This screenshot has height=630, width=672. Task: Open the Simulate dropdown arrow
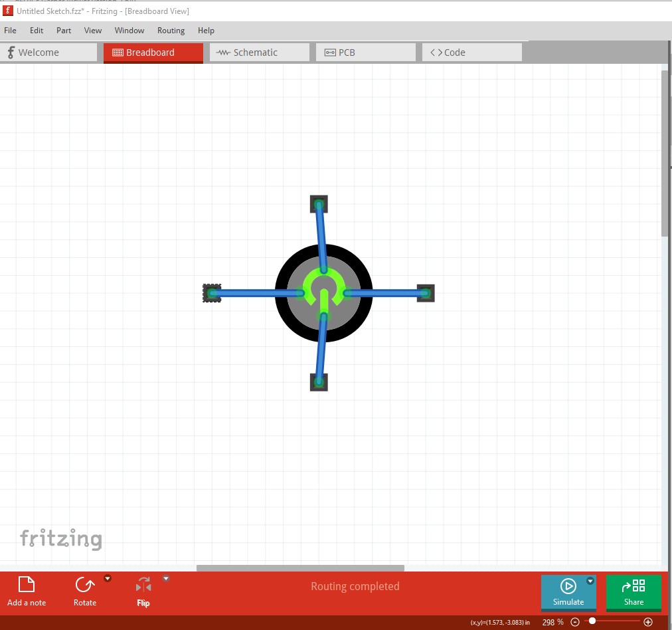point(590,581)
